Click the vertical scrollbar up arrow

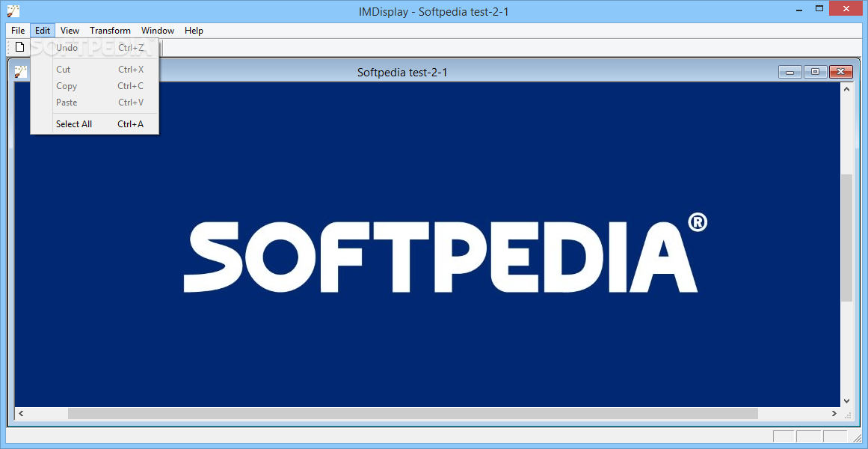coord(846,89)
